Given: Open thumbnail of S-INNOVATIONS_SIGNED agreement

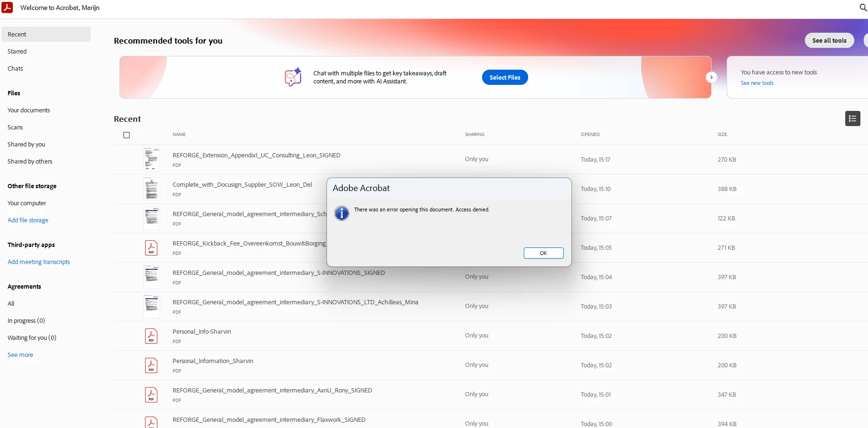Looking at the screenshot, I should point(152,277).
